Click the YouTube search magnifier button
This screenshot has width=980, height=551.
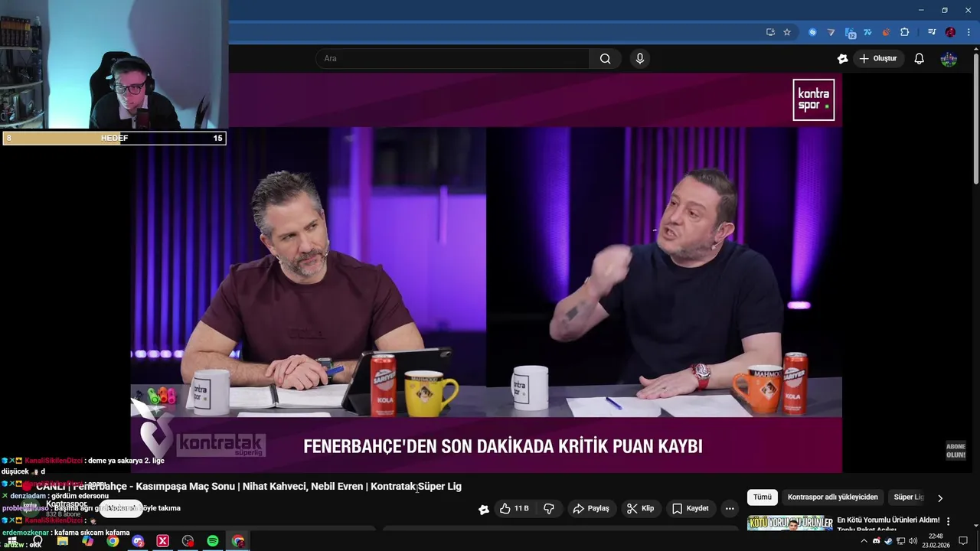coord(605,59)
